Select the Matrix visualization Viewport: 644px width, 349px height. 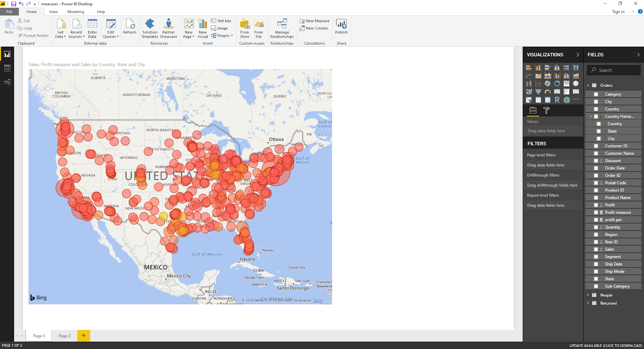548,100
